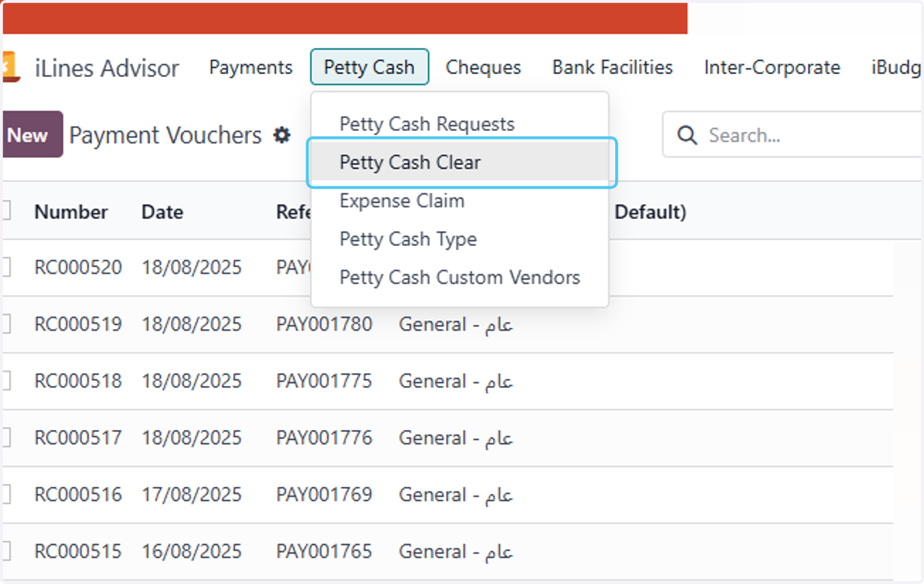Viewport: 924px width, 584px height.
Task: Click date 17/08/2025 in row RC000516
Action: [x=192, y=495]
